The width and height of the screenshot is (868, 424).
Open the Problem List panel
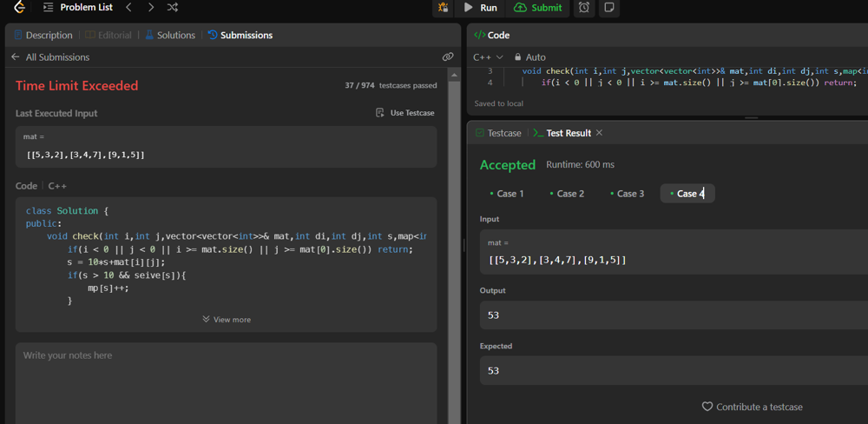click(77, 8)
